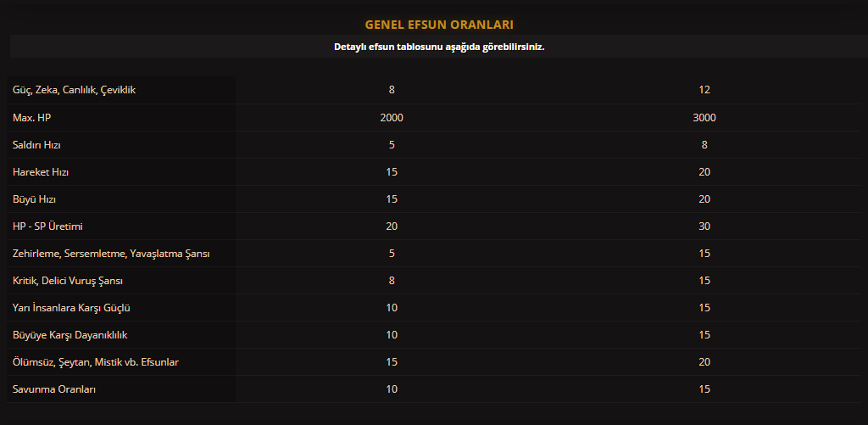The image size is (868, 425).
Task: Select Ölümsüz, Şeytan, Mistik vb. Efsunlar row
Action: pyautogui.click(x=434, y=362)
